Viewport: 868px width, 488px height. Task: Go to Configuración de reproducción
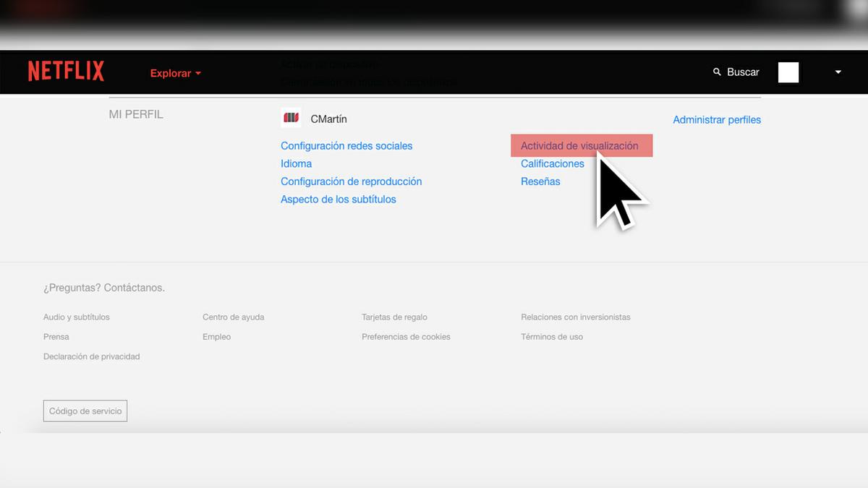click(351, 181)
